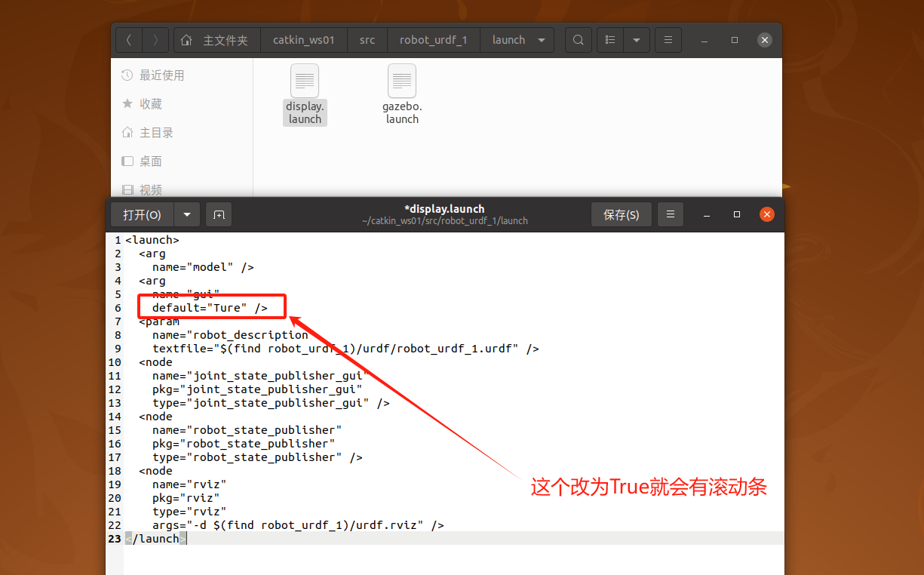
Task: Maximize the file manager window
Action: click(735, 40)
